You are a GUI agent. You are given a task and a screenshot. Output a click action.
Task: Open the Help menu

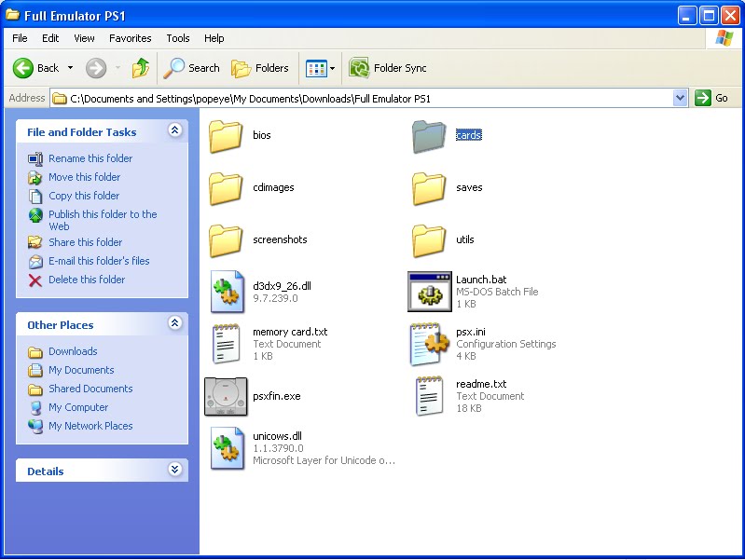[214, 38]
